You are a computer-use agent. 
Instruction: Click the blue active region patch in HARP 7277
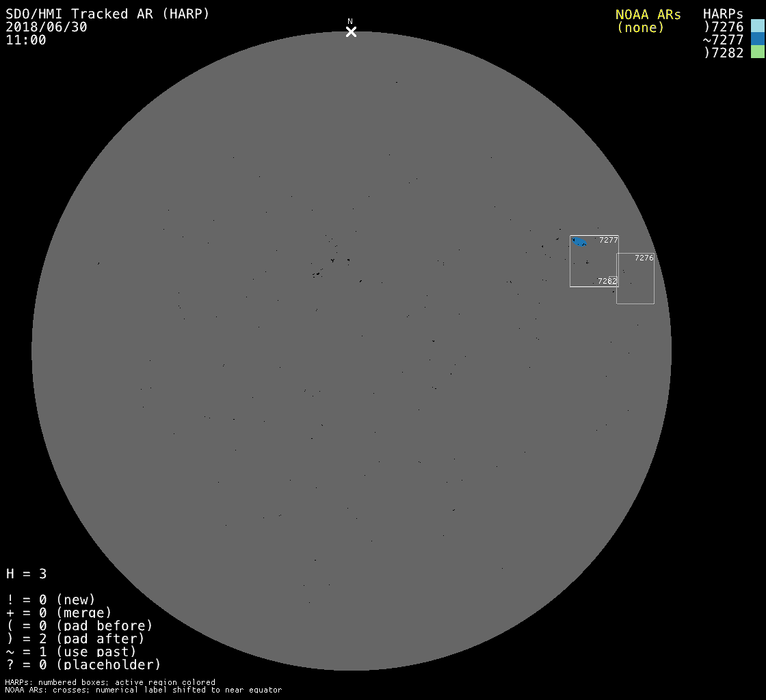pos(579,241)
